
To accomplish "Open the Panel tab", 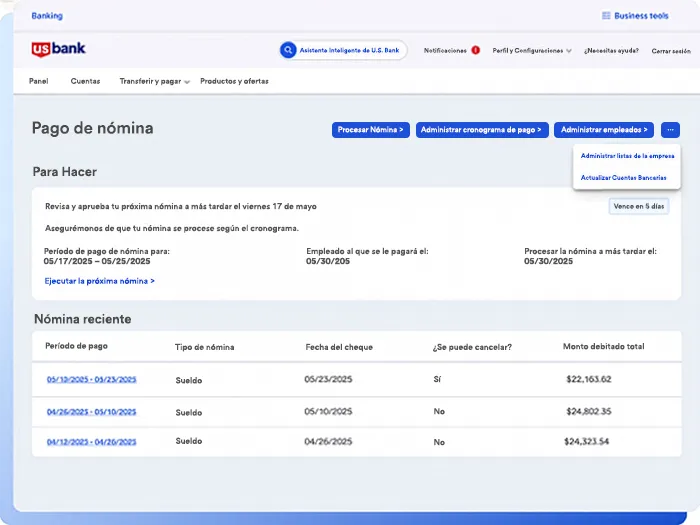I will [39, 81].
